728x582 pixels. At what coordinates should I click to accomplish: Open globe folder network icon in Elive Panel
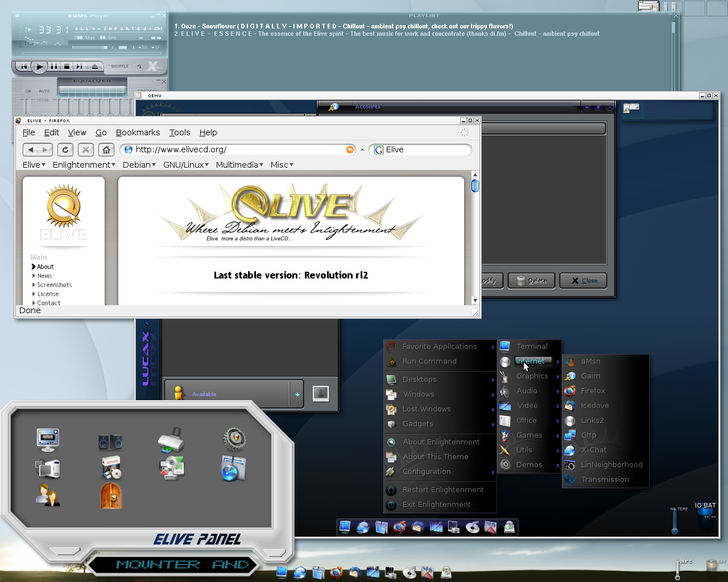(233, 468)
